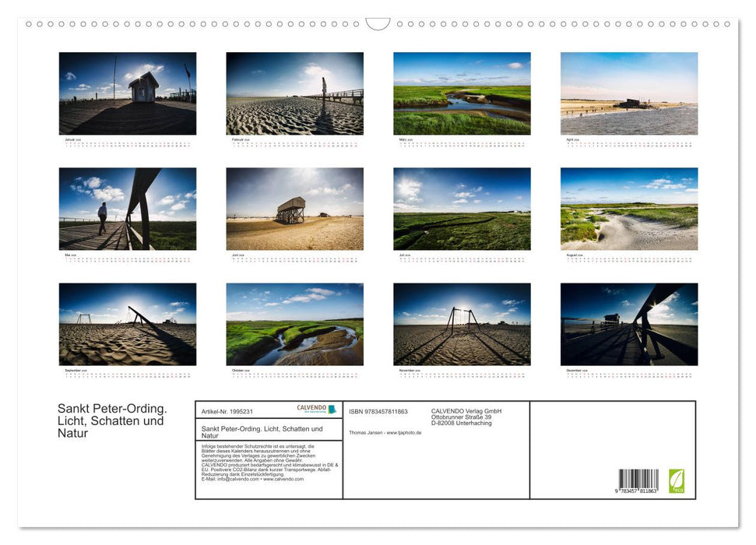Click the CALVENDO logo
Viewport: 756px width, 545px height.
coord(311,409)
